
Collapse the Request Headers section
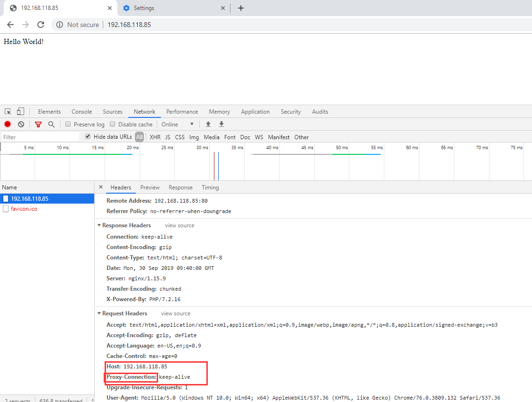[x=99, y=313]
